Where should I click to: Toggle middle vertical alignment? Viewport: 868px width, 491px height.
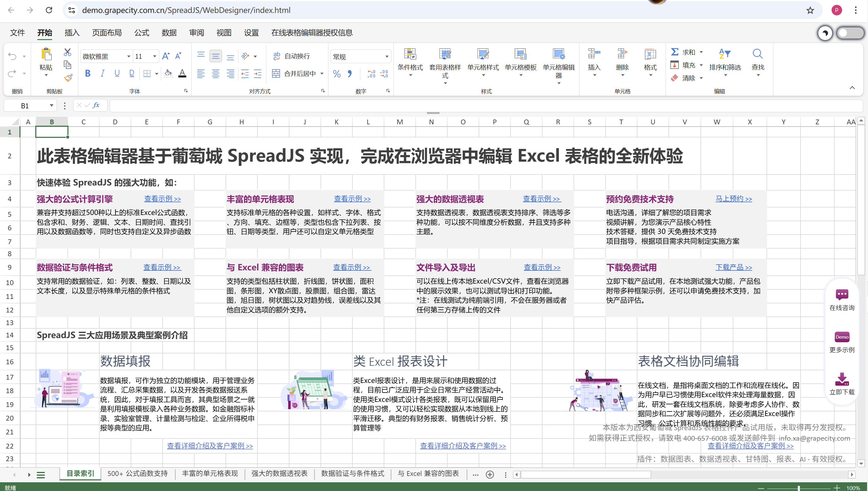[x=216, y=56]
